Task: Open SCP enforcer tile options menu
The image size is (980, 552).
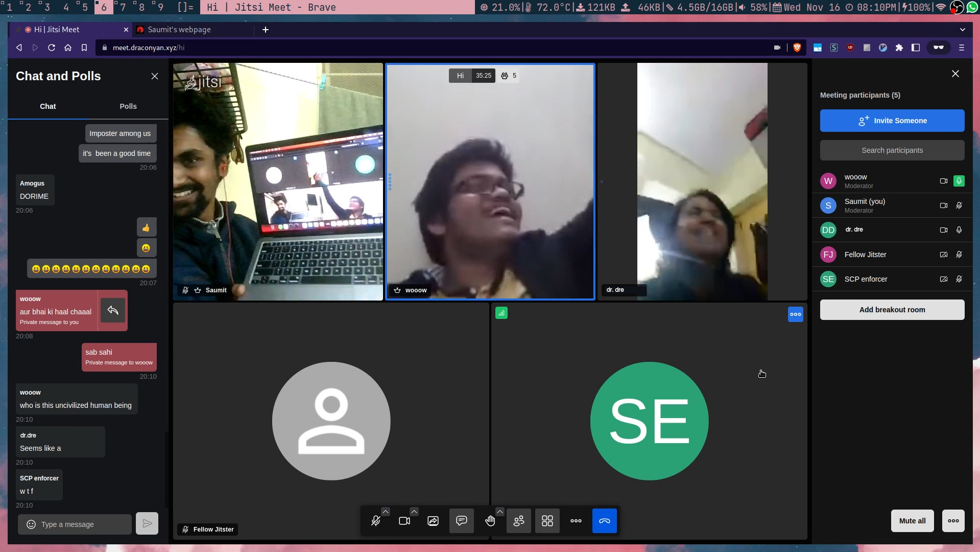Action: tap(795, 314)
